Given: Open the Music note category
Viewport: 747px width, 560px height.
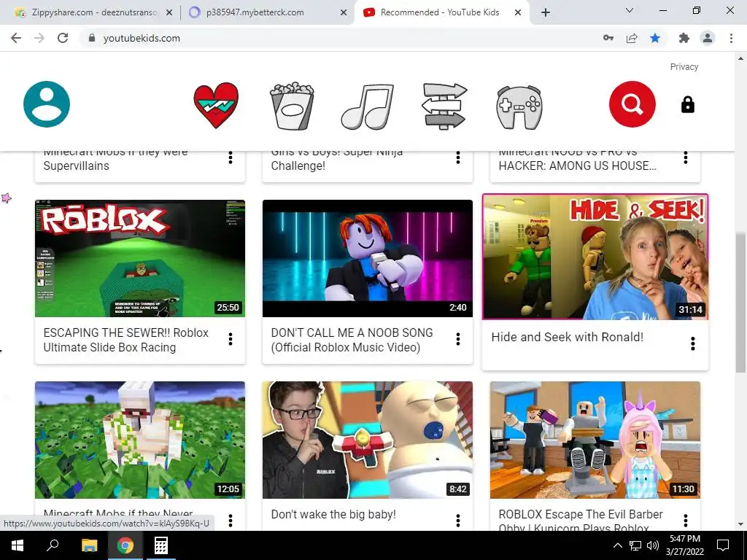Looking at the screenshot, I should pyautogui.click(x=368, y=106).
